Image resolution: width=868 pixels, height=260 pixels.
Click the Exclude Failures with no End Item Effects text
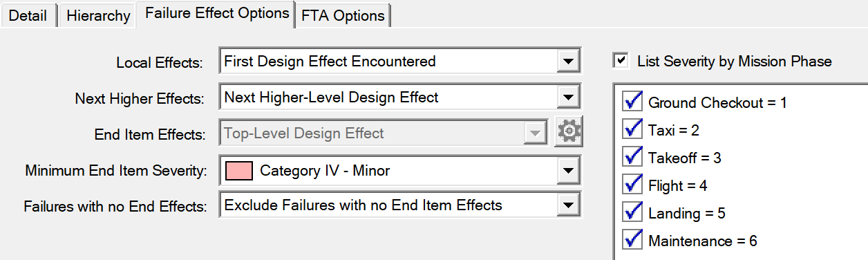[363, 205]
